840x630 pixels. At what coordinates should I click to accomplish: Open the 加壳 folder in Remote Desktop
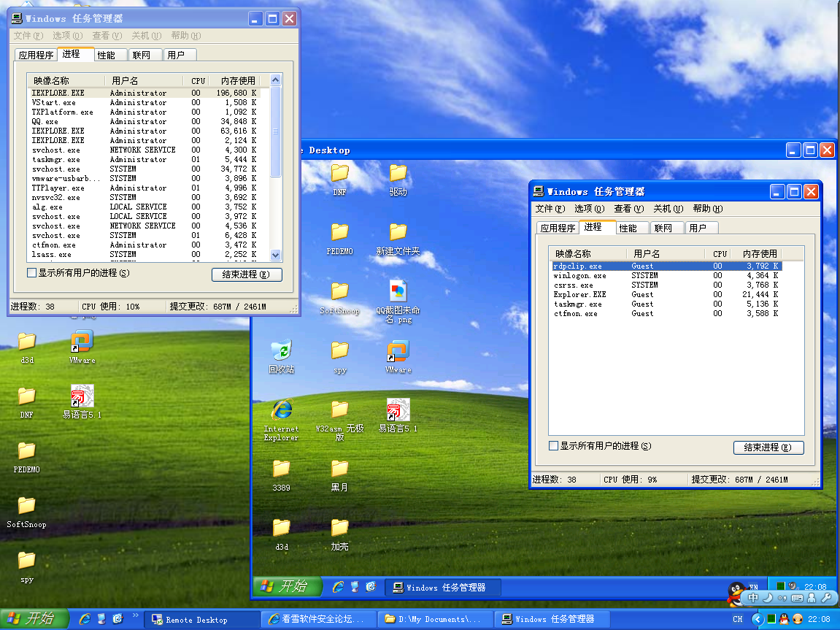[x=339, y=534]
